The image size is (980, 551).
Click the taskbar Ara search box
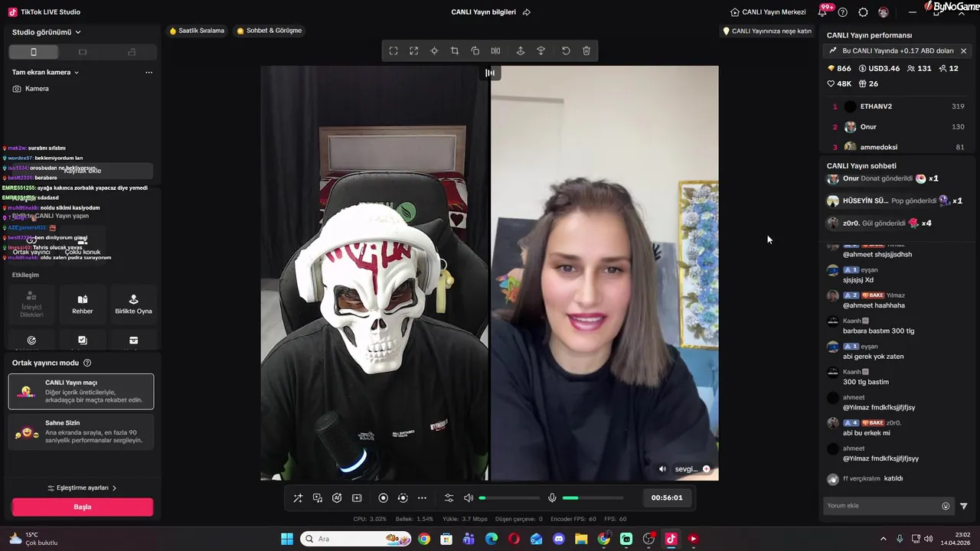(x=357, y=539)
